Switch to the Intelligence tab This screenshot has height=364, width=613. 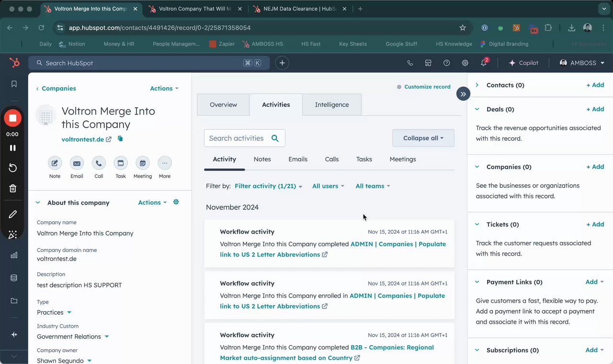click(332, 104)
